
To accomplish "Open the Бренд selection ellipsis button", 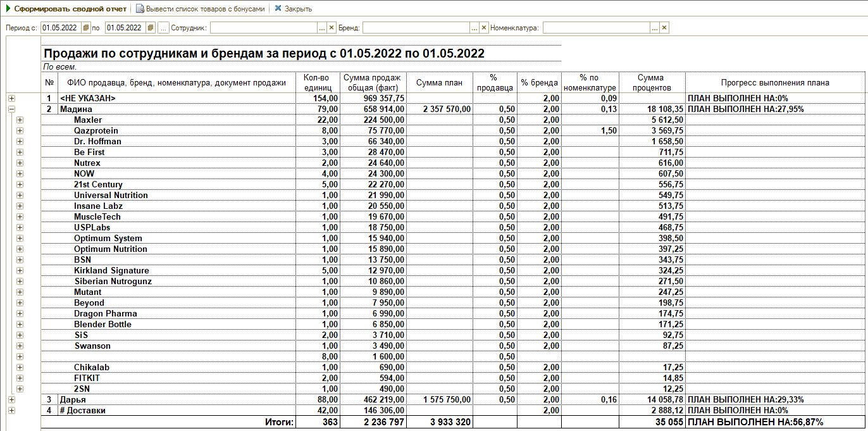I will coord(474,28).
